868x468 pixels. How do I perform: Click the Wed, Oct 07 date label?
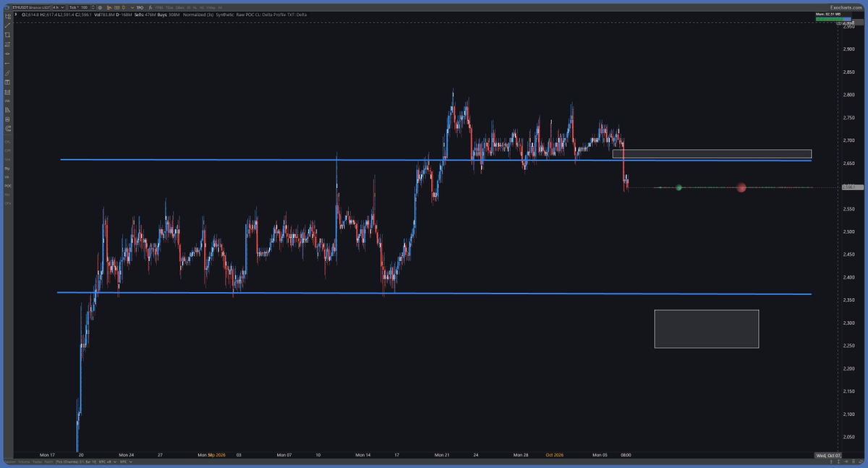tap(828, 455)
